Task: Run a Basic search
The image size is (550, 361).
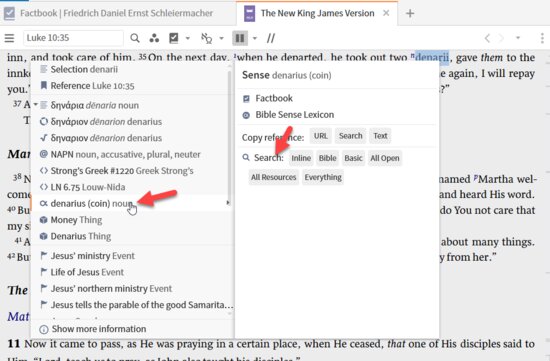Action: coord(353,158)
